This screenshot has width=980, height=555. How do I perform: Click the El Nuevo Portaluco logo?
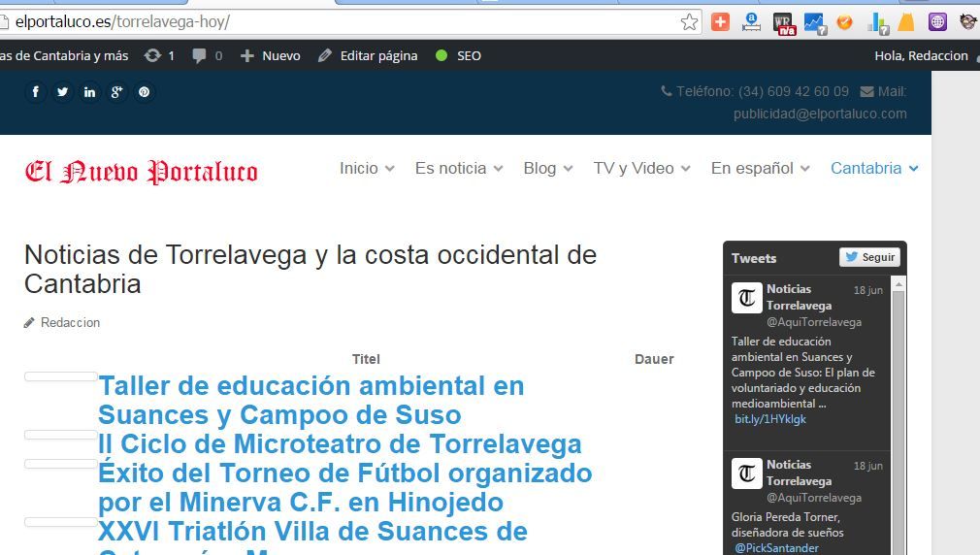[x=142, y=172]
